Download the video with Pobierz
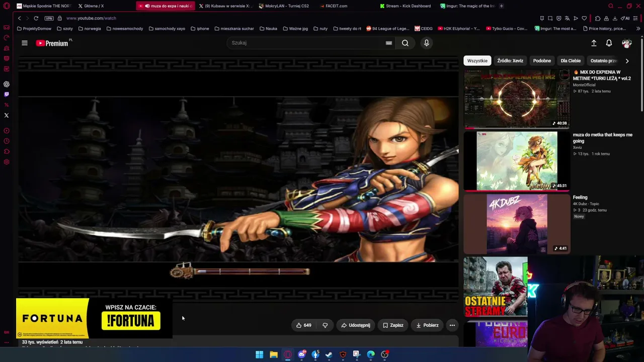 427,325
